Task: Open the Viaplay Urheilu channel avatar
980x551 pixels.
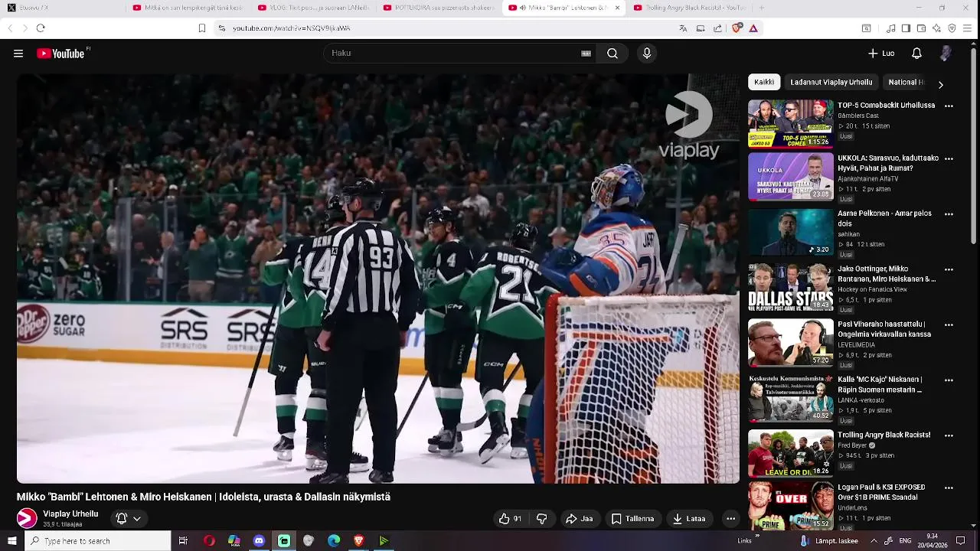Action: [x=27, y=518]
